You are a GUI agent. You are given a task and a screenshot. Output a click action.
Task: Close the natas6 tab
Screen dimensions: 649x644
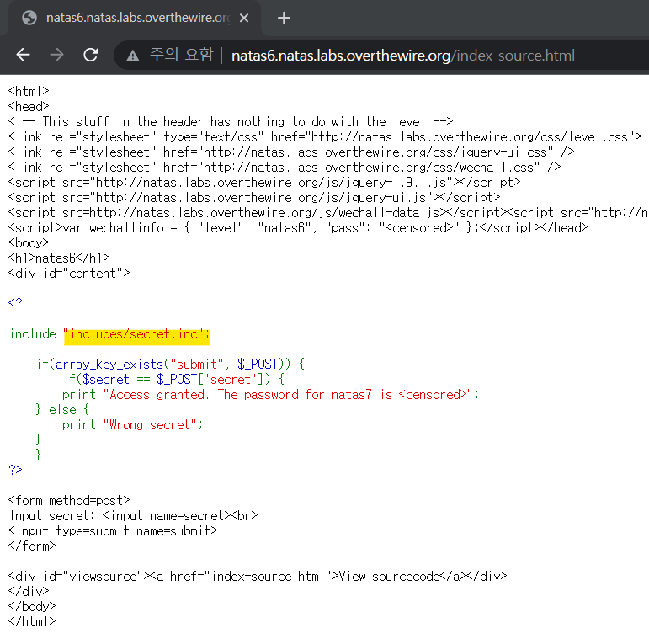pyautogui.click(x=244, y=18)
